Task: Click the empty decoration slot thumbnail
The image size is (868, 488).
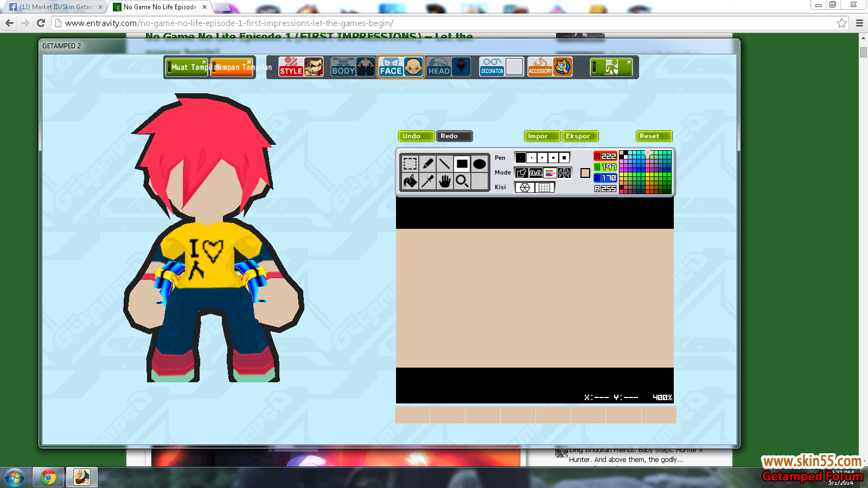Action: pos(514,67)
